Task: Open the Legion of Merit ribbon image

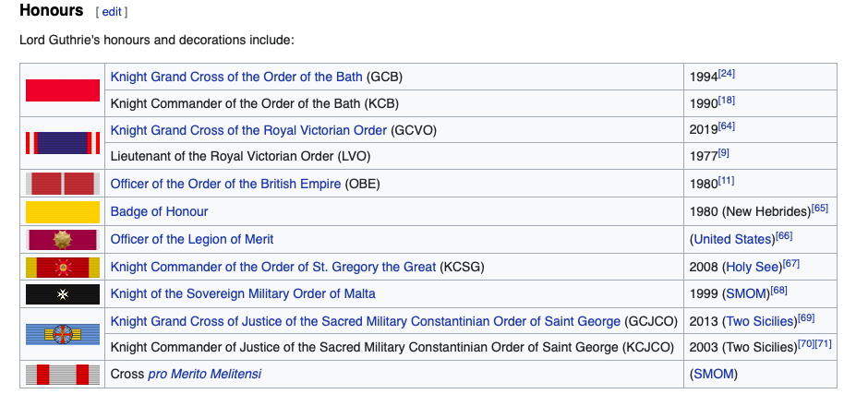Action: (63, 240)
